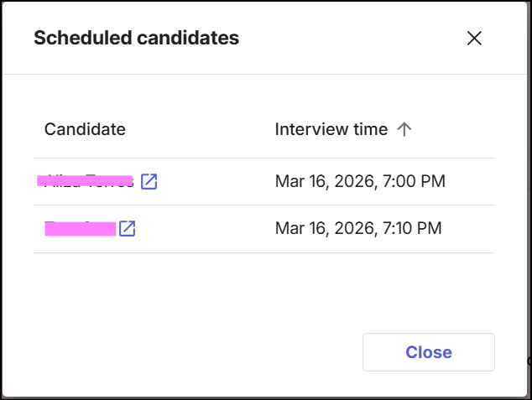532x400 pixels.
Task: Click the empty footer left of Close
Action: (193, 352)
